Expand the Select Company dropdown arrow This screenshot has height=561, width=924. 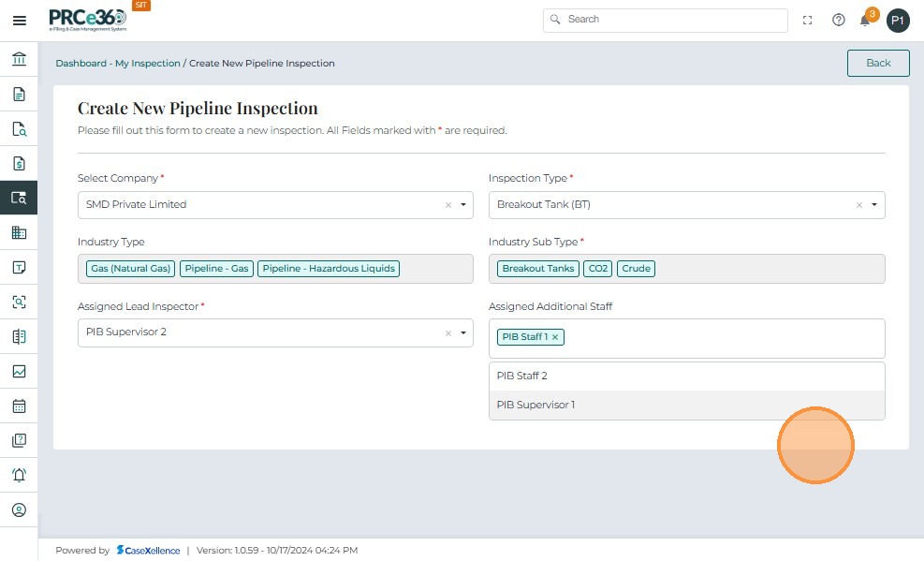click(462, 205)
